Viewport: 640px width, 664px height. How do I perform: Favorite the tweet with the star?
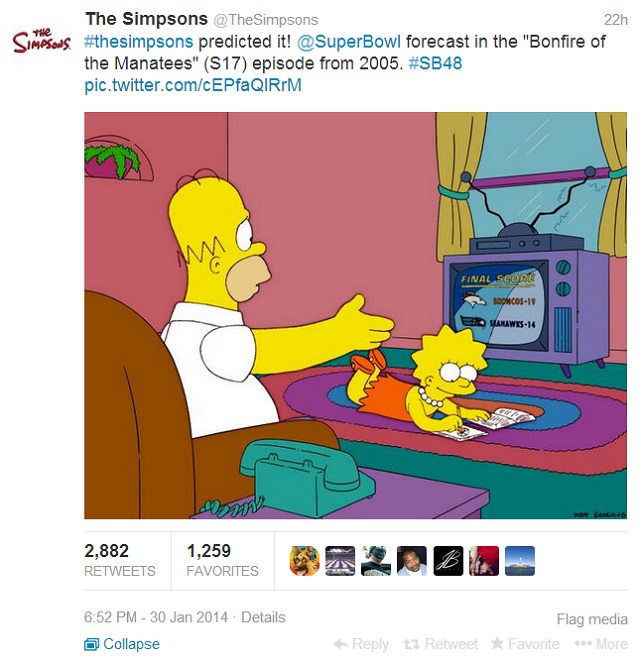(525, 644)
